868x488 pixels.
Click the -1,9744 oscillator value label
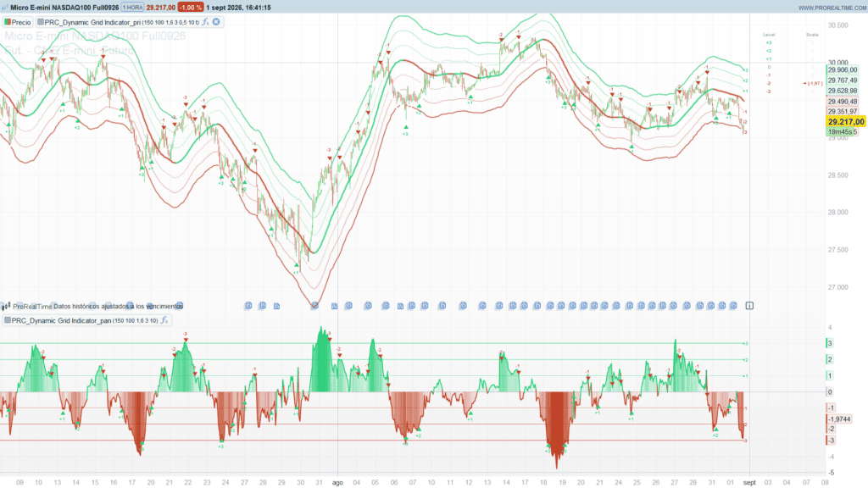[x=839, y=419]
